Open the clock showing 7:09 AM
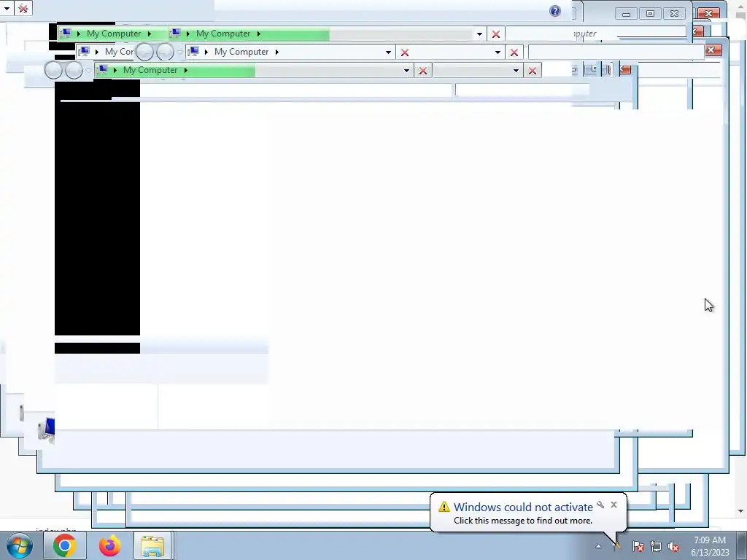This screenshot has height=560, width=747. 710,546
